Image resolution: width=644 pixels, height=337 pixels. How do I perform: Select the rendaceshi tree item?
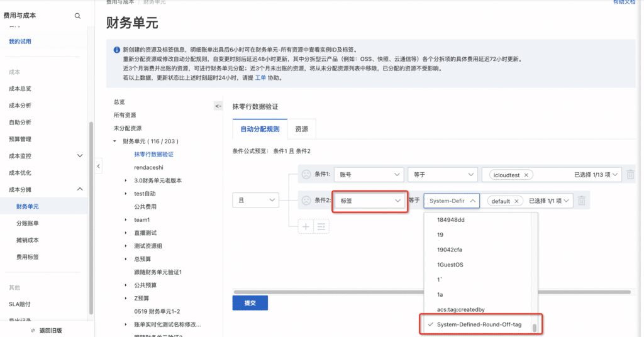148,167
